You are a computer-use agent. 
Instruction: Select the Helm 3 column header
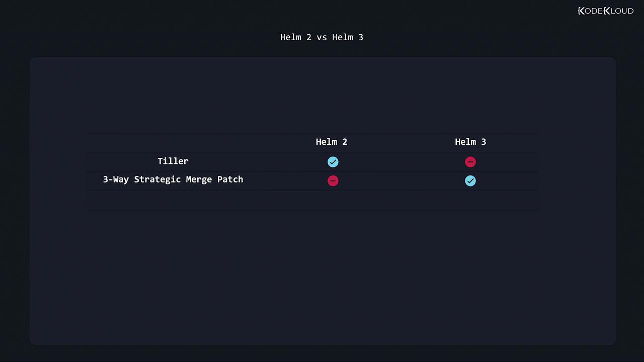(470, 142)
